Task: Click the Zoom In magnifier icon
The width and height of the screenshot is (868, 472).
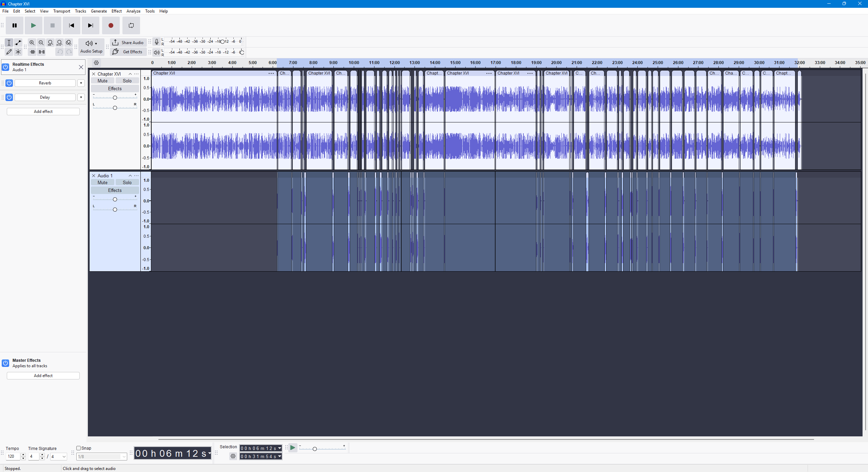Action: 32,43
